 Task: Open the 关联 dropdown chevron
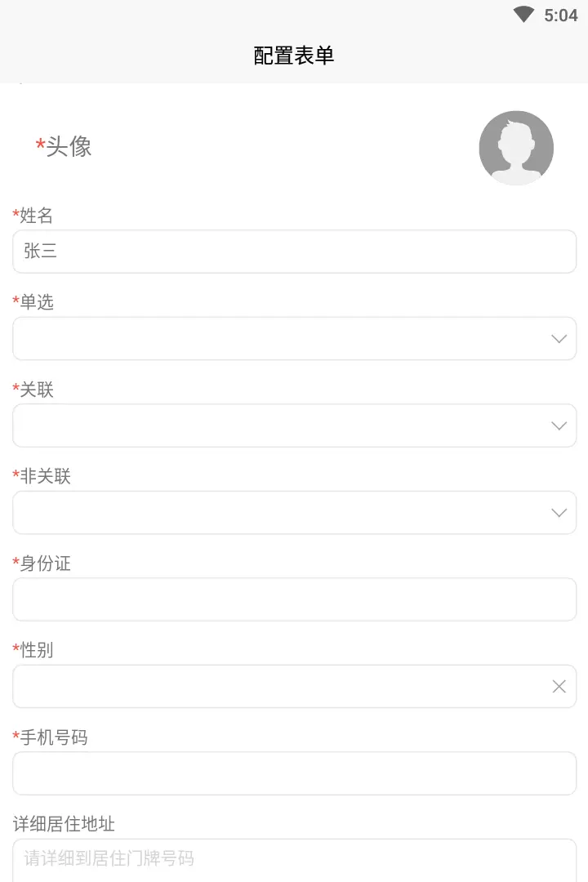[559, 425]
